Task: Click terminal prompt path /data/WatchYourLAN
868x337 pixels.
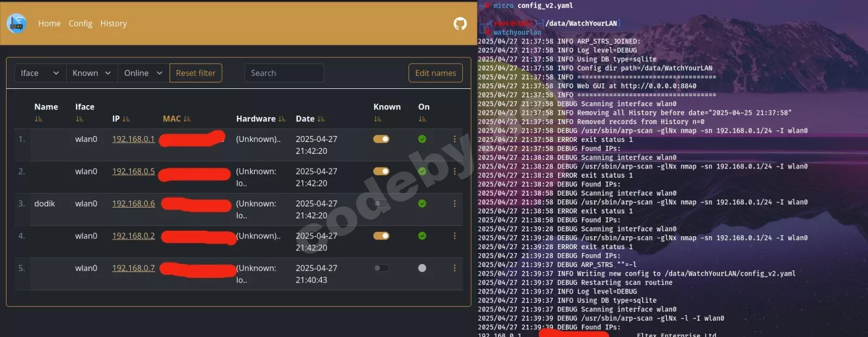Action: (581, 23)
